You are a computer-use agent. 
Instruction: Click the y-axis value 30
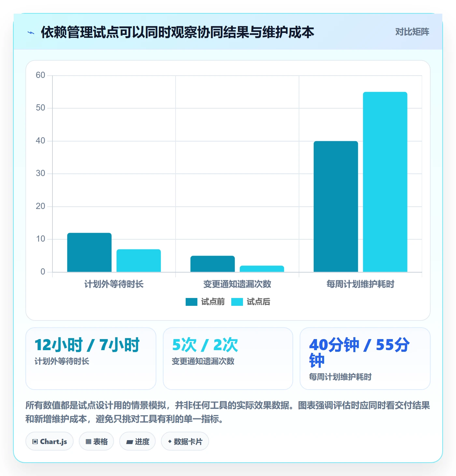(x=40, y=173)
